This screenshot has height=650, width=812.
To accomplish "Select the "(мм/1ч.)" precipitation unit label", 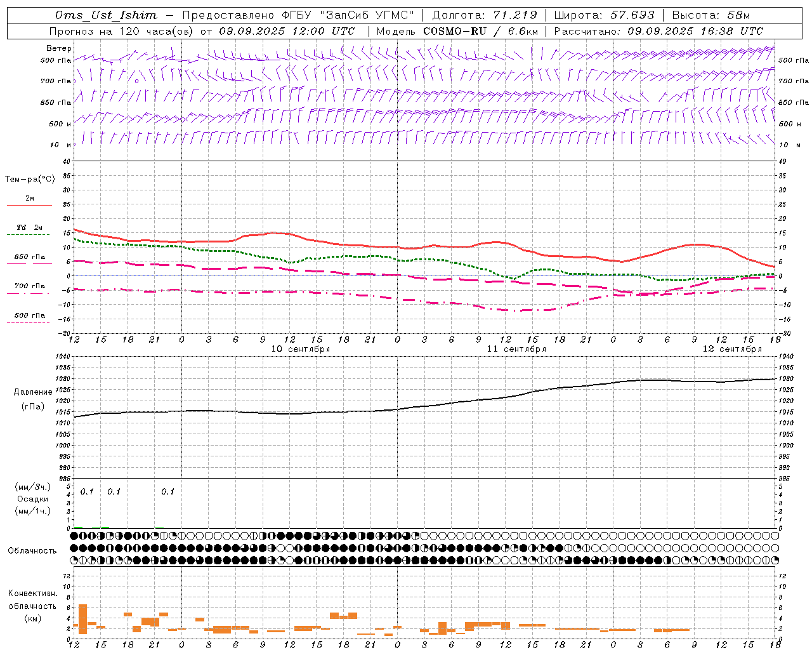I will coord(32,511).
